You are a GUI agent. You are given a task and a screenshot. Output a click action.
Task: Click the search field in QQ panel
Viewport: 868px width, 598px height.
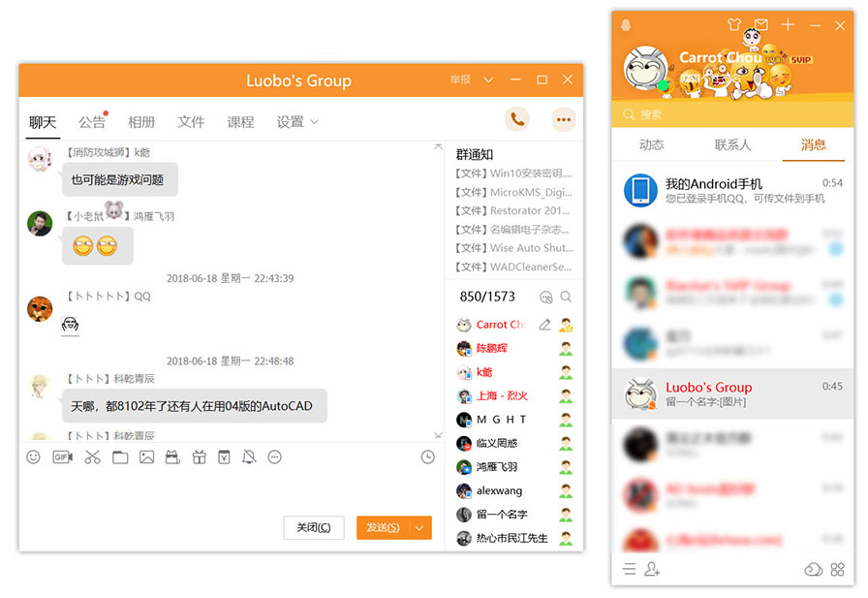click(732, 114)
